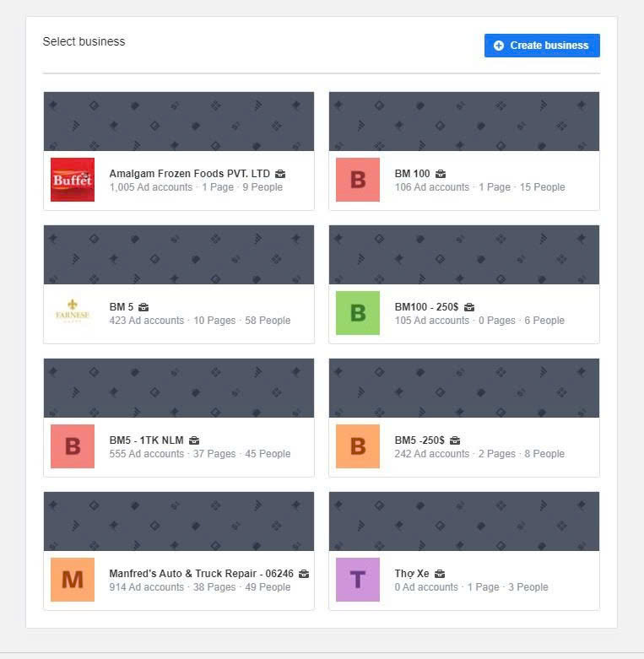This screenshot has height=659, width=644.
Task: Select the purple T avatar for Thợ Xe
Action: click(358, 579)
